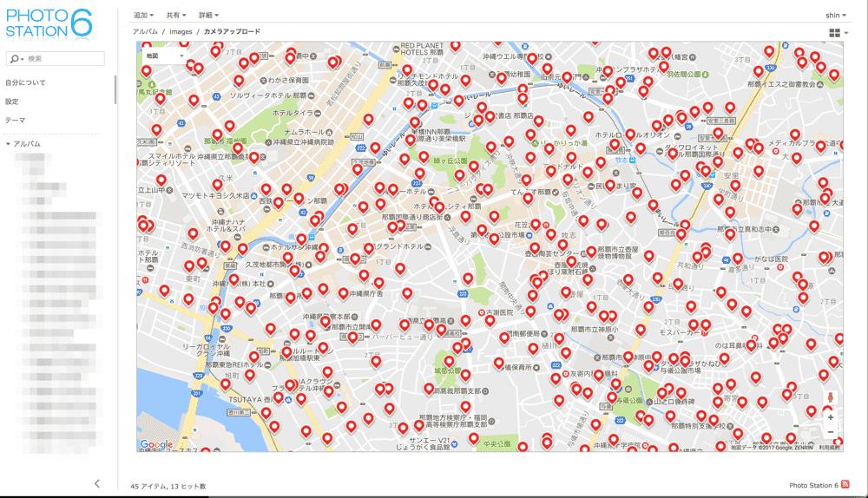The height and width of the screenshot is (498, 868).
Task: Click the ホテルタイラ map label
Action: tap(293, 113)
